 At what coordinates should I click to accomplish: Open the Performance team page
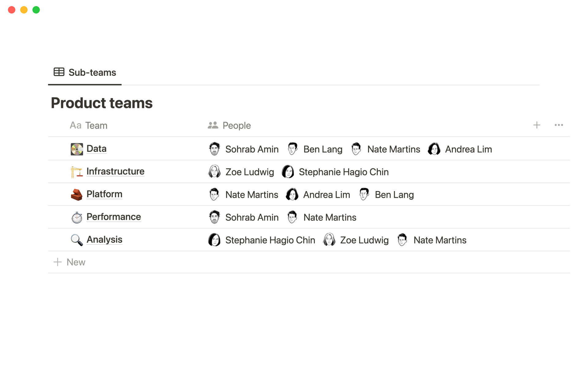pyautogui.click(x=114, y=217)
